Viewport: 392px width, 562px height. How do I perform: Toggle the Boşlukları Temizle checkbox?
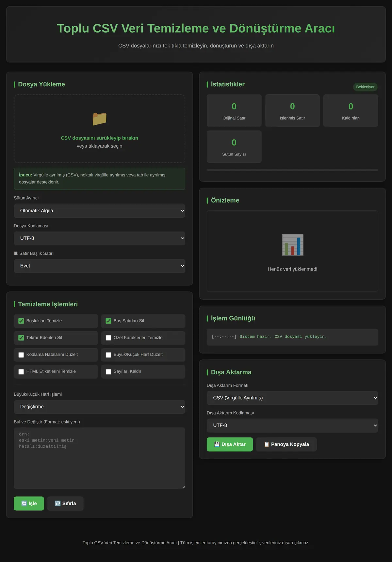21,321
